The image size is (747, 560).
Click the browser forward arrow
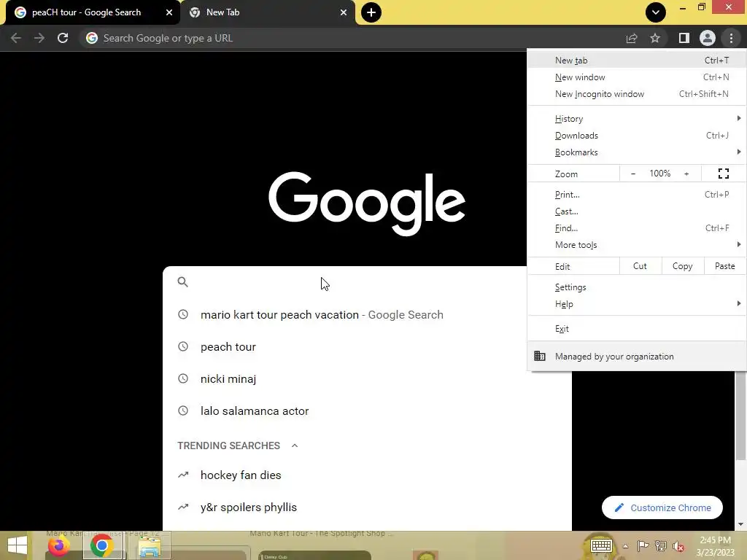[x=39, y=38]
